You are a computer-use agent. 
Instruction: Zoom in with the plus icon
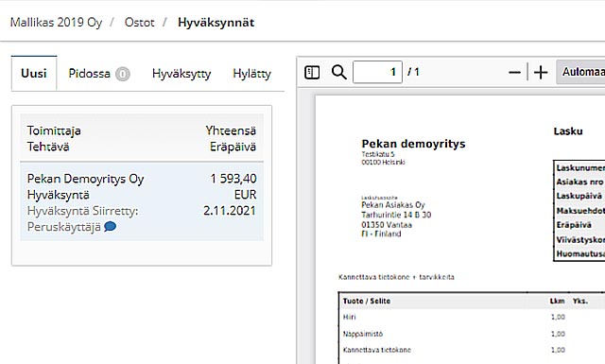(x=541, y=72)
